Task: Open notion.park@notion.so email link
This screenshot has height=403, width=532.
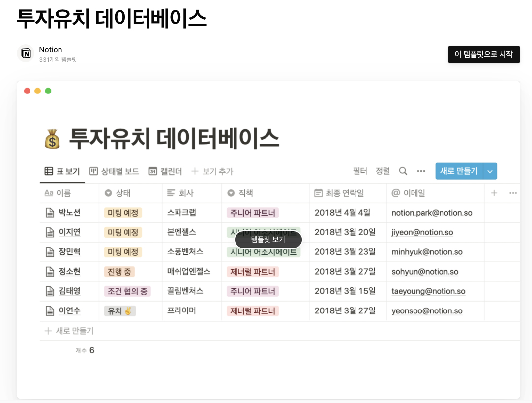Action: 432,213
